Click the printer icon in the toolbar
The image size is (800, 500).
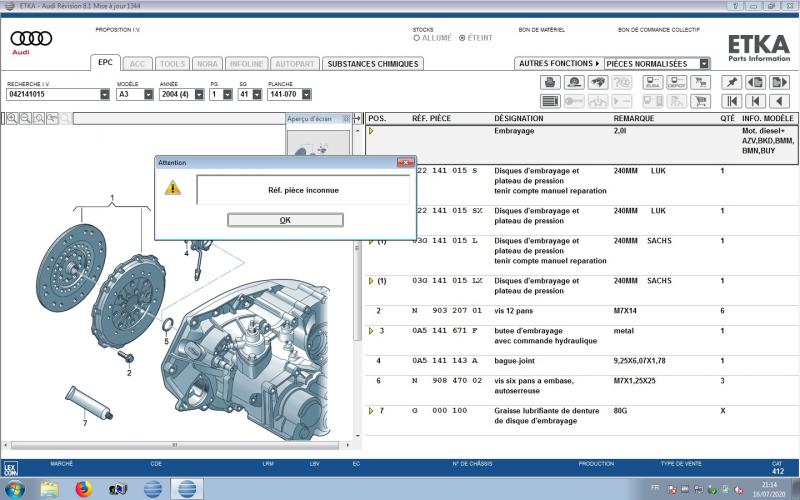pos(550,82)
